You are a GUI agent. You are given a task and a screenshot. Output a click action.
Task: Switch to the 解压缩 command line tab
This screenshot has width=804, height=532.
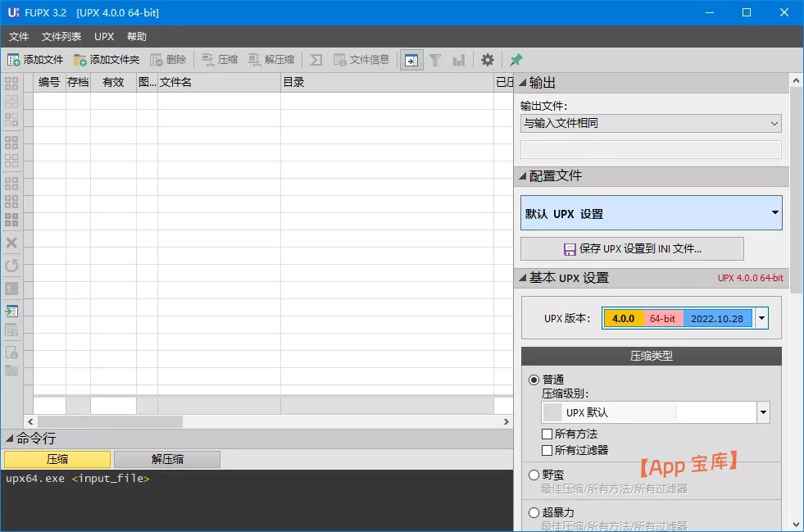[167, 459]
